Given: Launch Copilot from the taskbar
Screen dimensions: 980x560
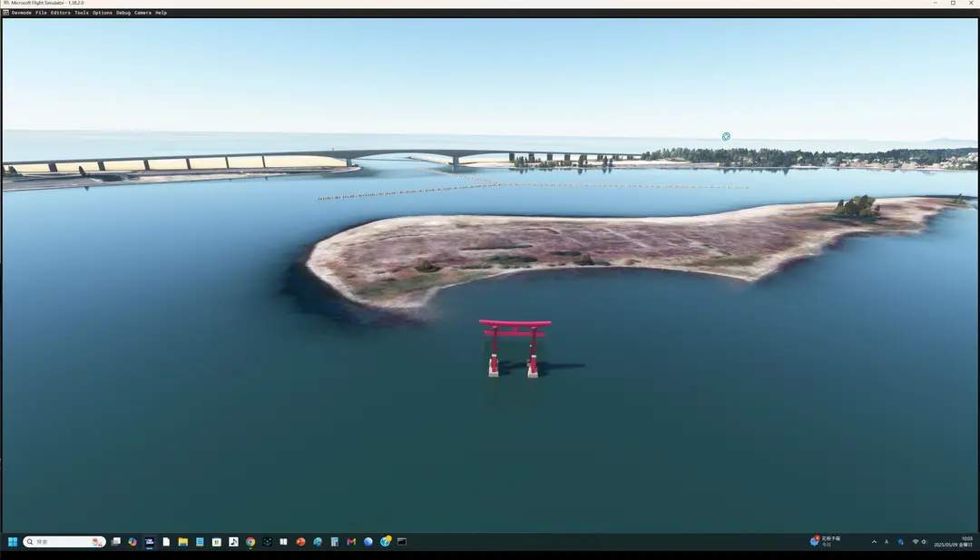Looking at the screenshot, I should point(132,542).
